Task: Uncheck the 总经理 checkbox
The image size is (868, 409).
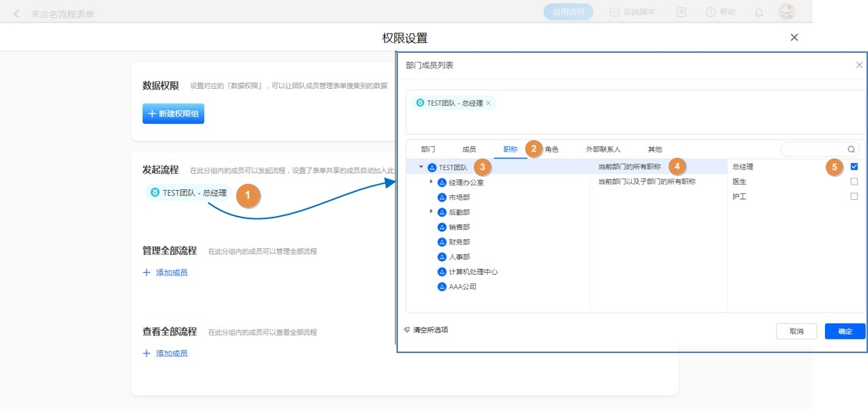Action: click(854, 166)
